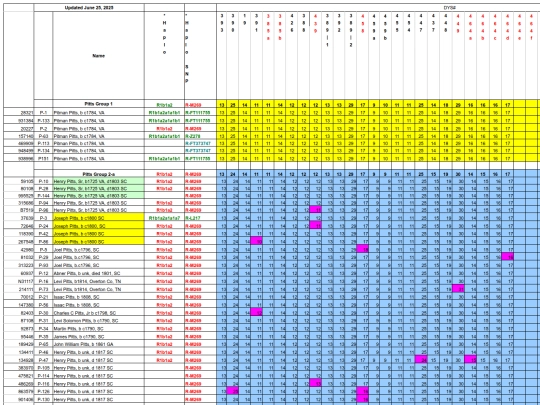Viewport: 540px width, 405px height.
Task: Select the P-73 member ID cell
Action: point(43,289)
